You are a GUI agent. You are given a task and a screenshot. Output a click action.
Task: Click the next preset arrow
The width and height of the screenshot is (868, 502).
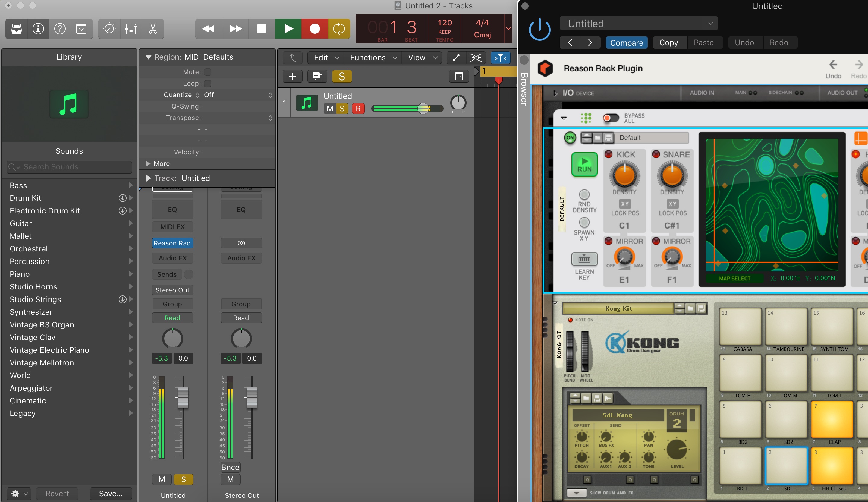click(590, 43)
